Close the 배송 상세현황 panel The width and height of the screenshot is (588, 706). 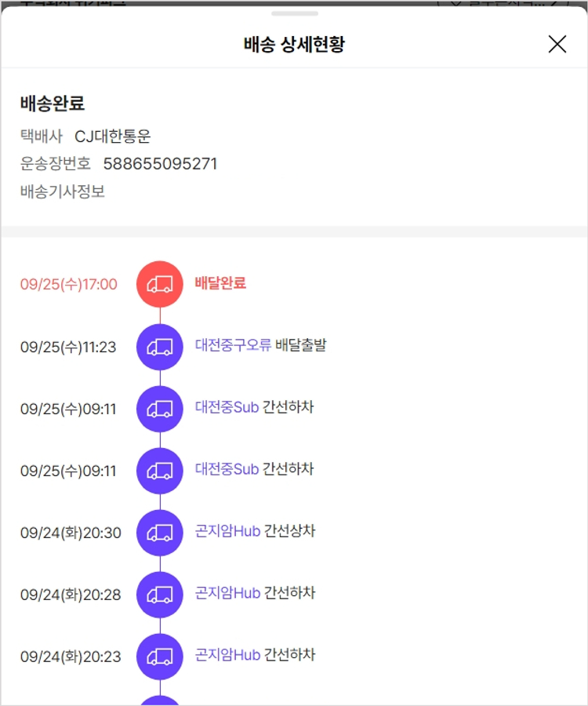click(x=557, y=44)
